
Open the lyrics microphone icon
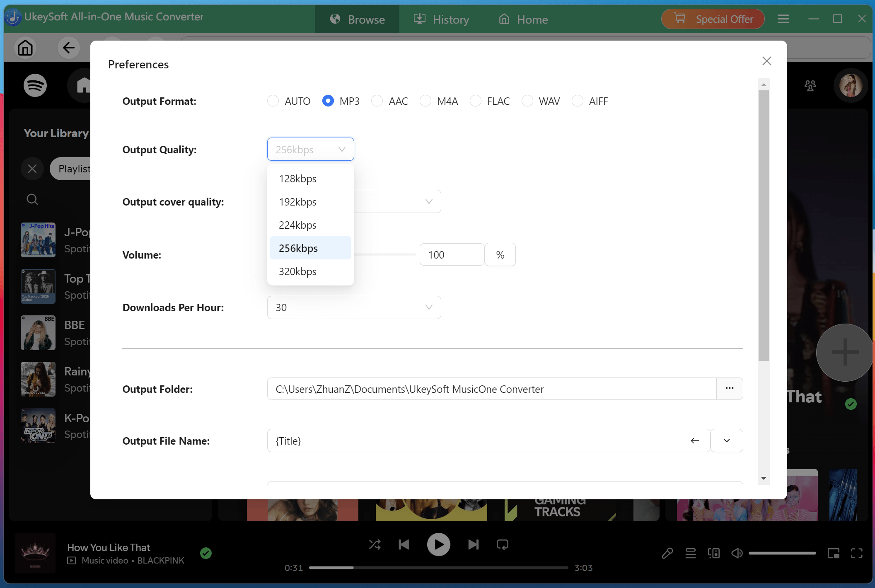[667, 553]
